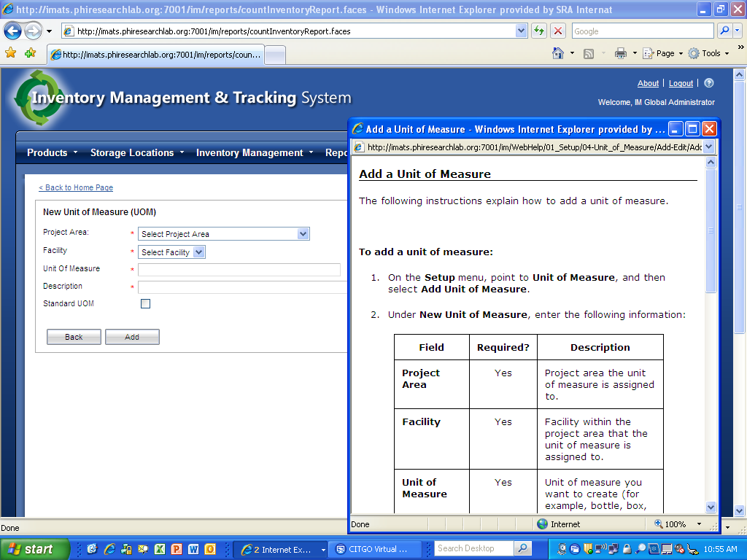Refresh the page with the green arrows icon
The height and width of the screenshot is (560, 747).
click(539, 31)
